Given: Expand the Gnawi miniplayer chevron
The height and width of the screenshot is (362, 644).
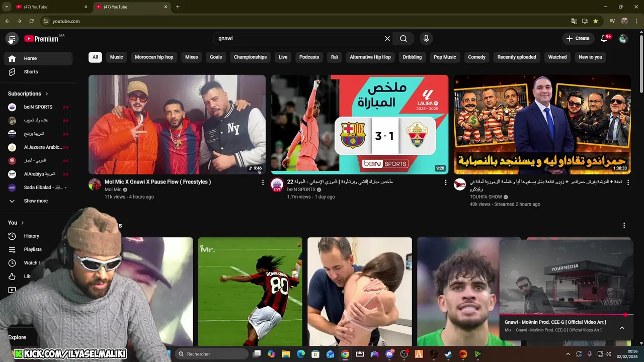Looking at the screenshot, I should tap(622, 328).
